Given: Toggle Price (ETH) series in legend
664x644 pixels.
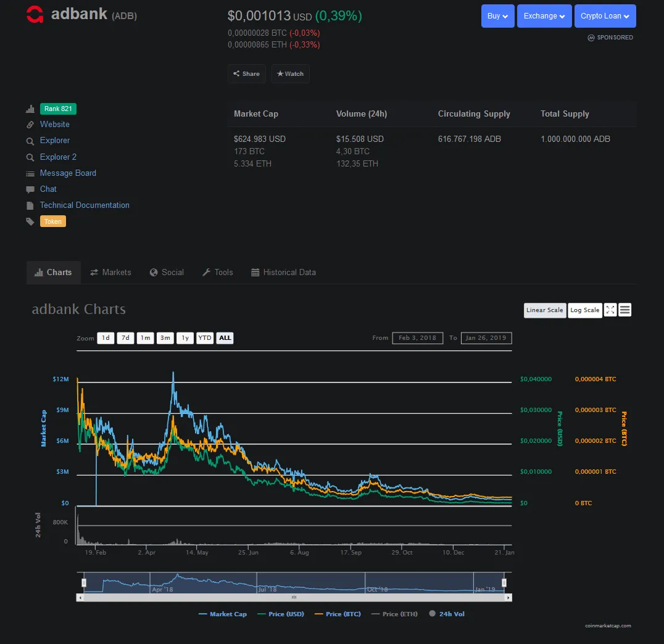Looking at the screenshot, I should 395,614.
